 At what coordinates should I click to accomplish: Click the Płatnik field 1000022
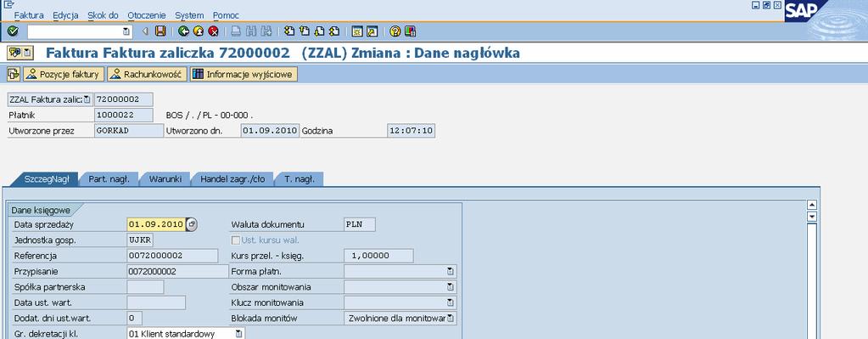pos(123,116)
